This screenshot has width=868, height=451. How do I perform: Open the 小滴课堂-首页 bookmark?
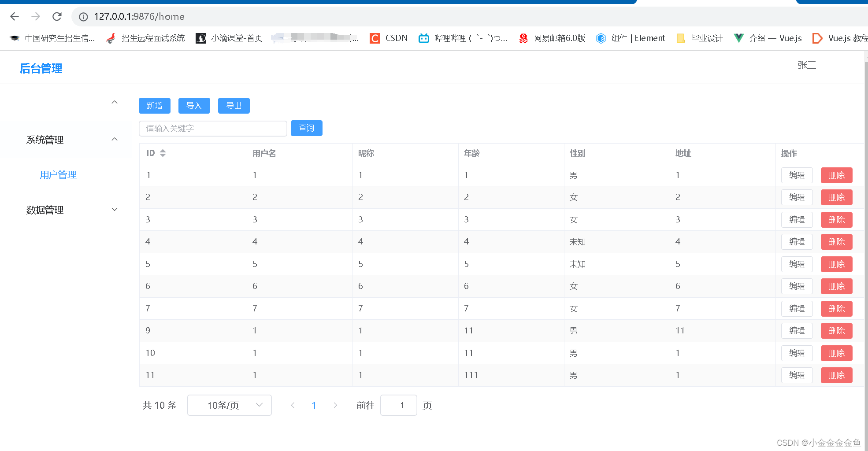(x=229, y=38)
